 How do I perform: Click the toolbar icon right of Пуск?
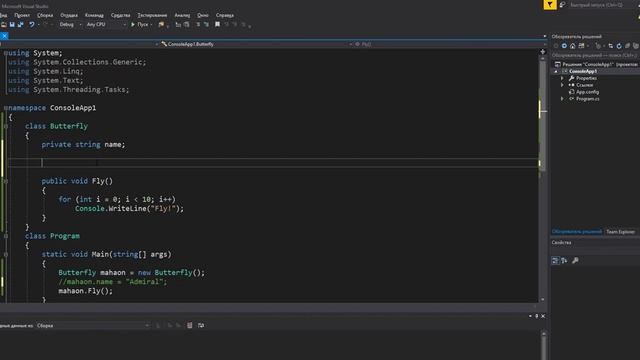[161, 25]
